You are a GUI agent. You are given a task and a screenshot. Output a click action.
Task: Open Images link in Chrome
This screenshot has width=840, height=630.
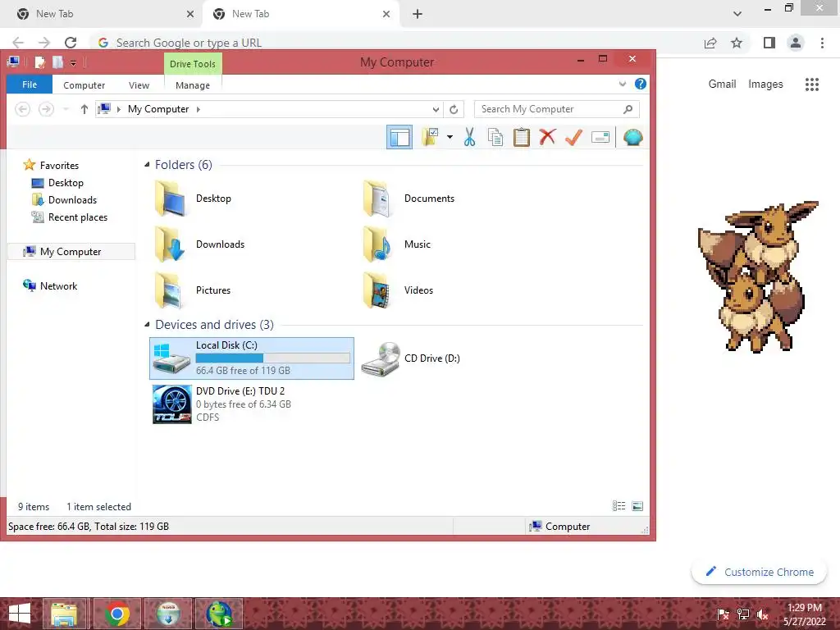point(765,84)
